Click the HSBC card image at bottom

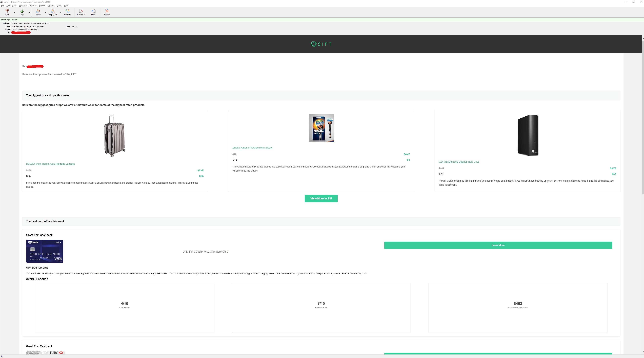(45, 352)
